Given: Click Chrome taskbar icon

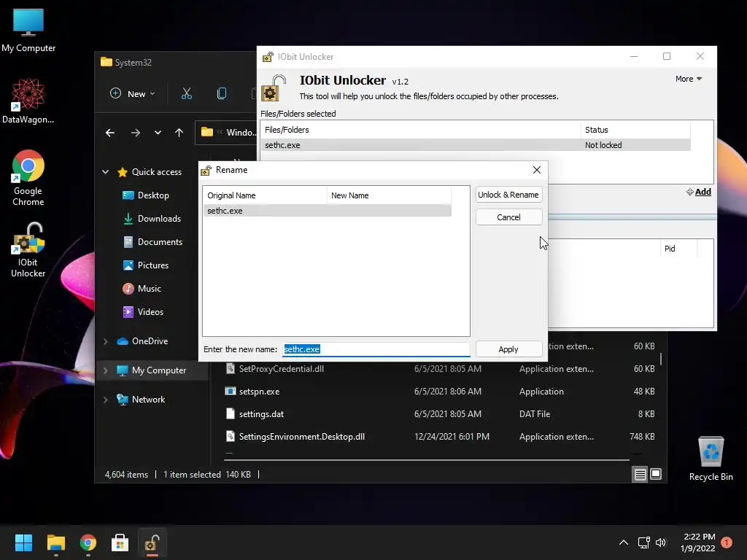Looking at the screenshot, I should (88, 542).
